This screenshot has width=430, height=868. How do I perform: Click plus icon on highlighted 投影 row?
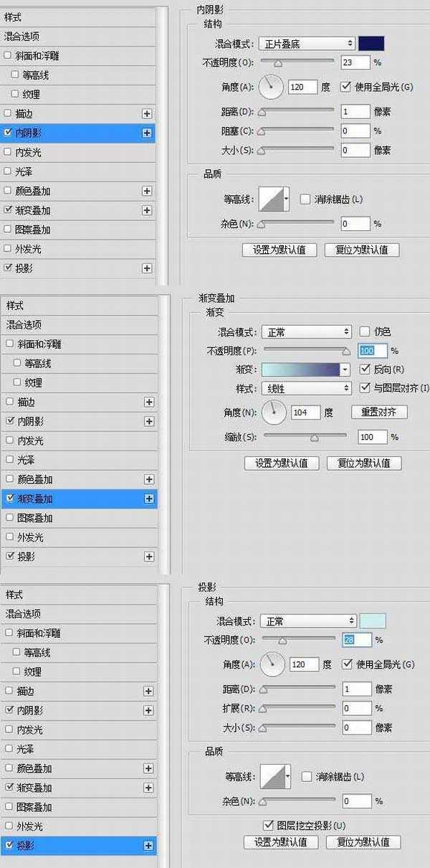[x=148, y=846]
